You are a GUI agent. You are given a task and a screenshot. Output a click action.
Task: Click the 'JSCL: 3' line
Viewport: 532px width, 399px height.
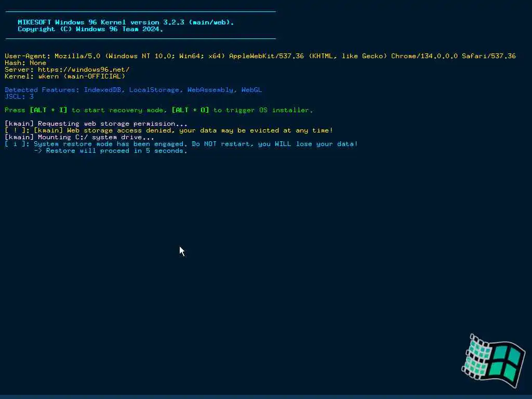coord(19,97)
